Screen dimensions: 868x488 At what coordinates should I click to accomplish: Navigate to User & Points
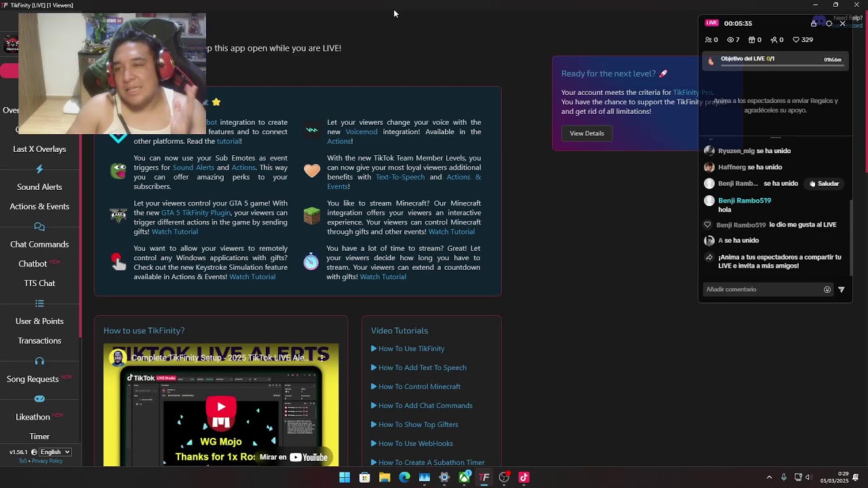[x=39, y=321]
